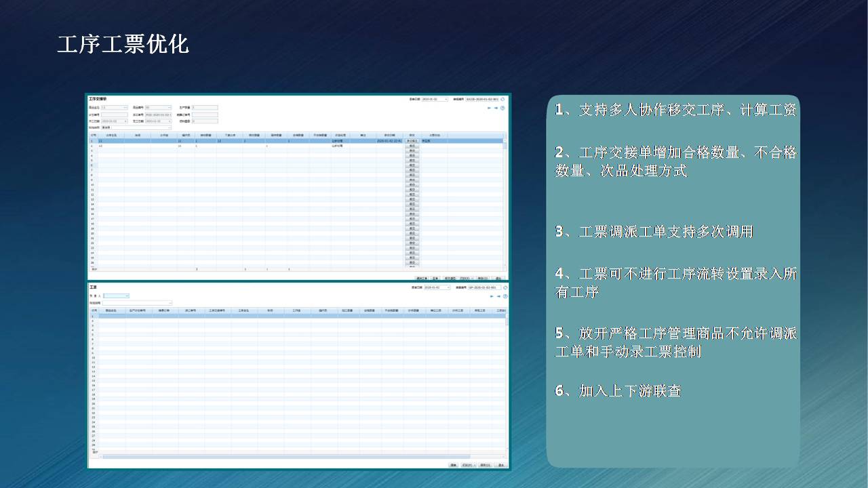Click bullet 5 text about 严格工序管理商品
The width and height of the screenshot is (868, 488).
tap(675, 343)
